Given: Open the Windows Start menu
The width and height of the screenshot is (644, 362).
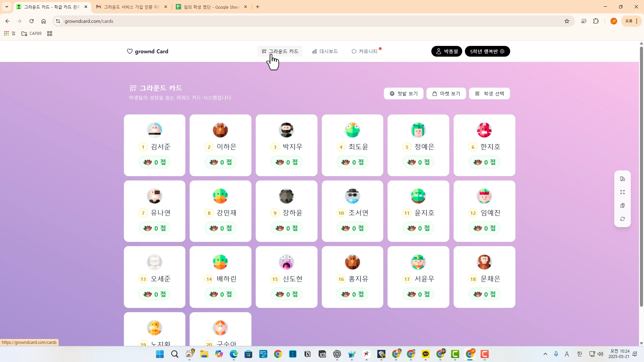Looking at the screenshot, I should 160,354.
